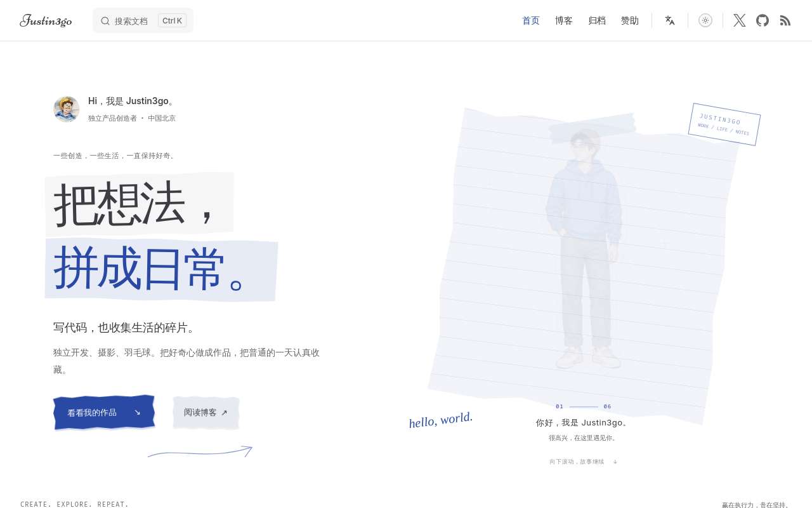This screenshot has width=812, height=508.
Task: Click the 向下滚动，故事继续 hint text
Action: point(577,462)
